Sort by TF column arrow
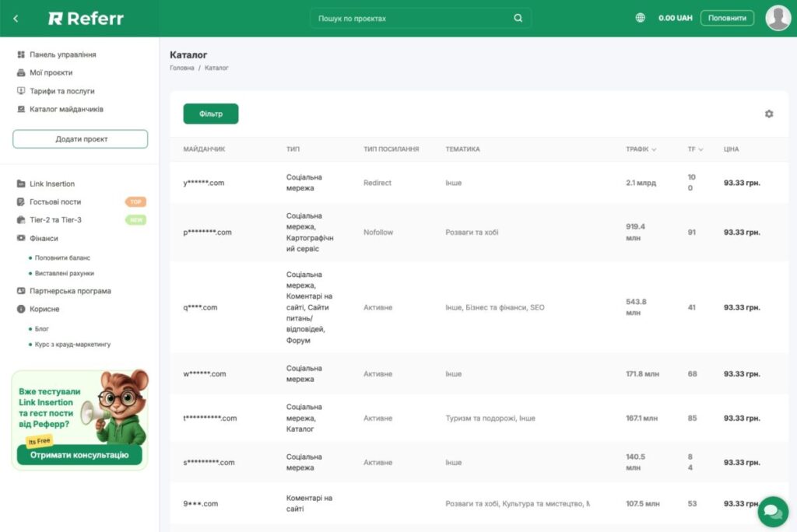797x532 pixels. (x=700, y=149)
